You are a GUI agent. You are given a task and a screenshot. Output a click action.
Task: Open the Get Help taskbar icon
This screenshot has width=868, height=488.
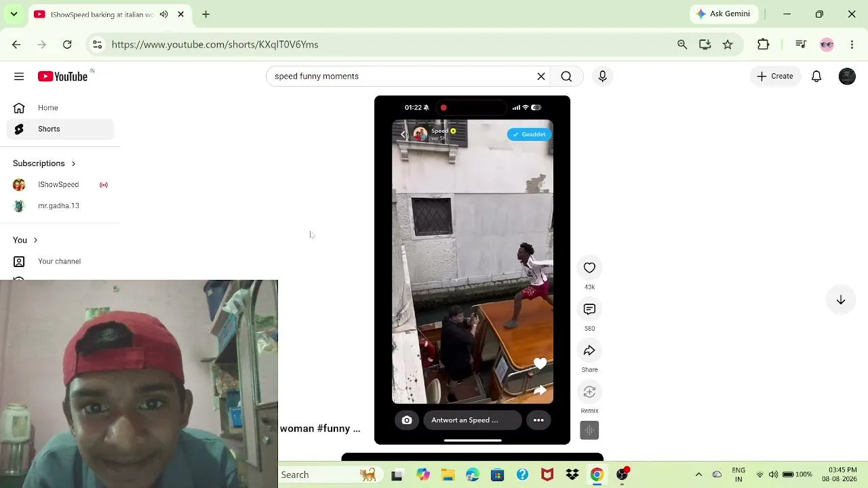(522, 475)
